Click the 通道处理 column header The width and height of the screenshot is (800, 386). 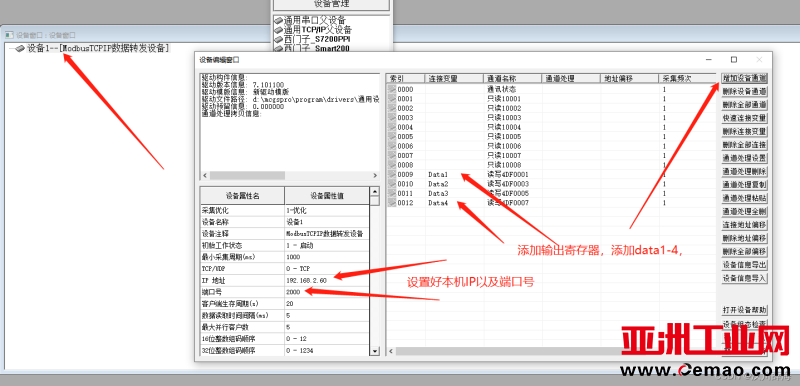[x=571, y=79]
